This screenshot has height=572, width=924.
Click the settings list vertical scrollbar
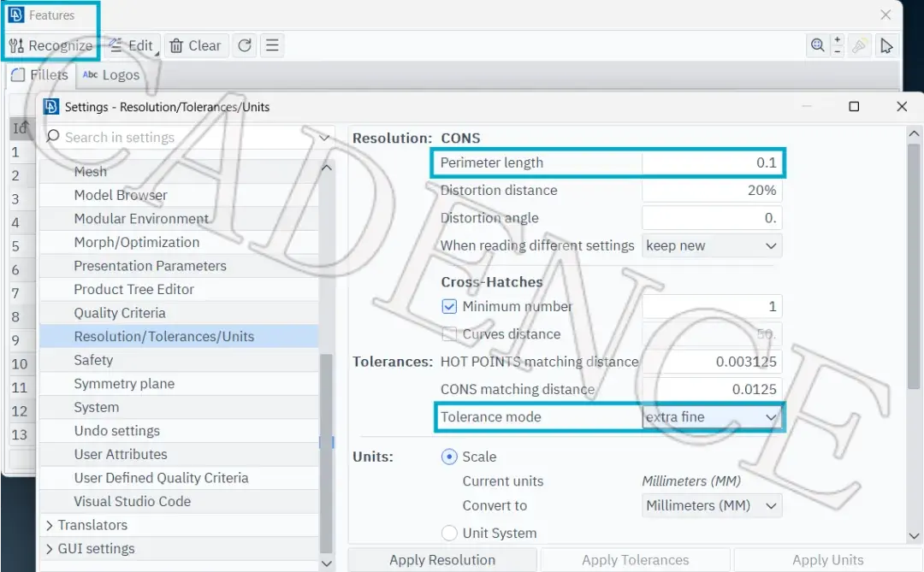327,454
